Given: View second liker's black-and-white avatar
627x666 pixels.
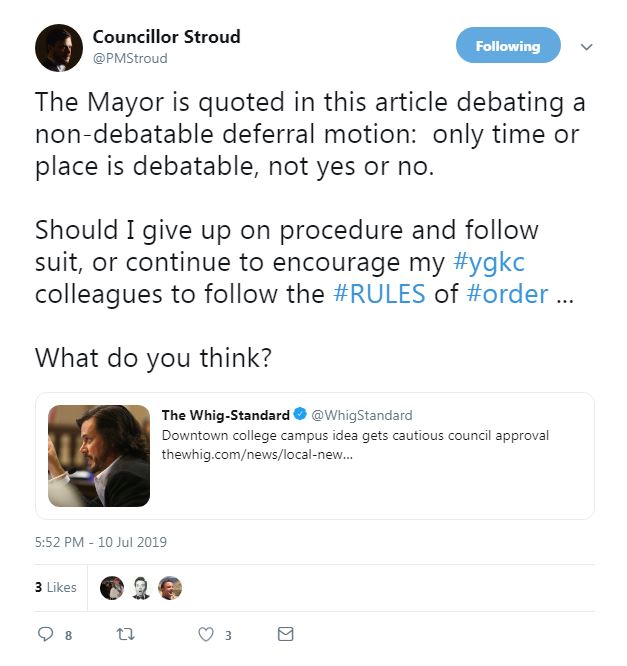Looking at the screenshot, I should pos(141,588).
